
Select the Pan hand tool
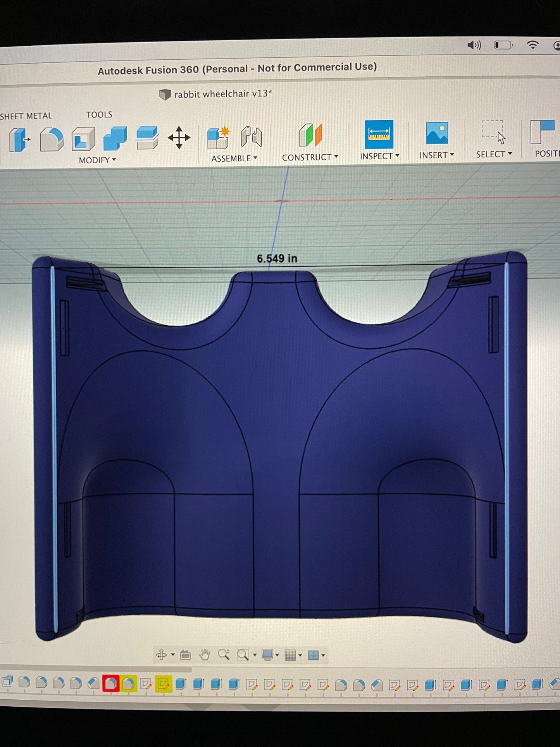[204, 655]
